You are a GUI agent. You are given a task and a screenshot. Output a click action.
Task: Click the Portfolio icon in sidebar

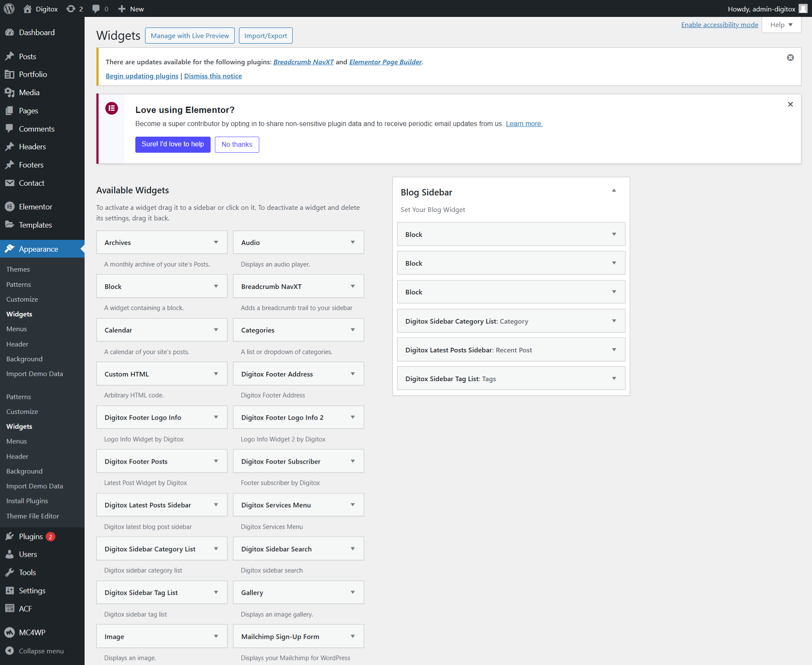coord(10,74)
